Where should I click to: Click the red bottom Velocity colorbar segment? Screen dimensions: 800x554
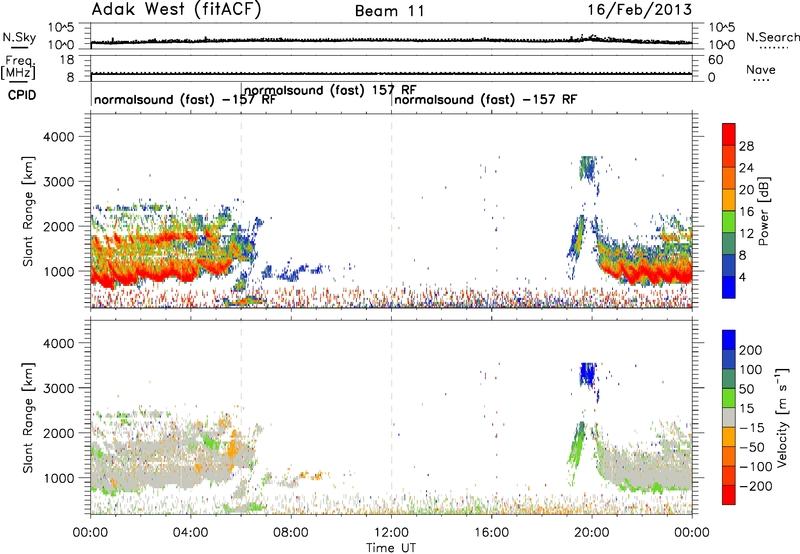pos(729,495)
